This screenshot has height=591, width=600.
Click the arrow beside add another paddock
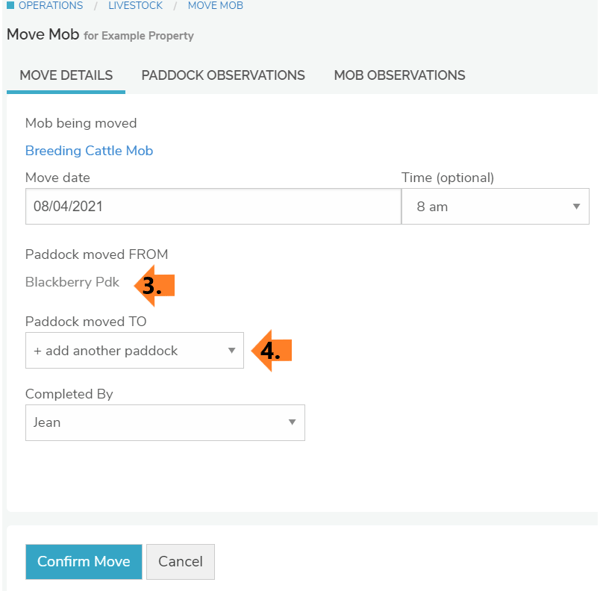click(231, 351)
